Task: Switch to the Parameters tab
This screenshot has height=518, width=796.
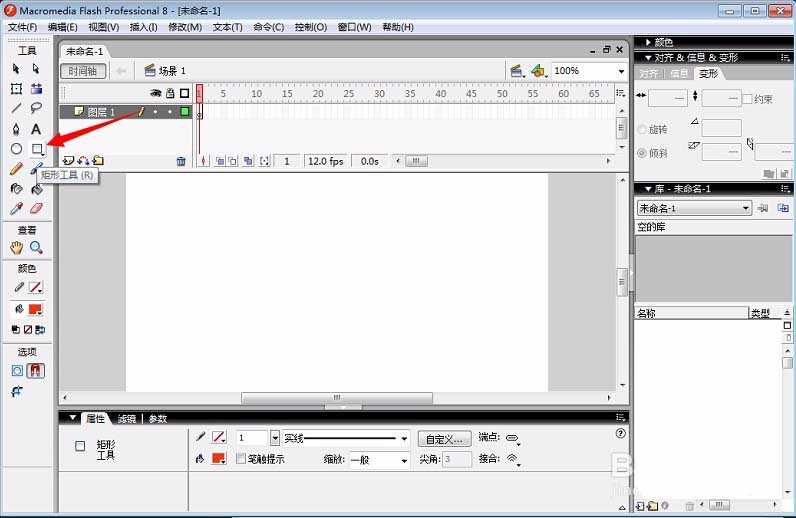Action: coord(158,419)
